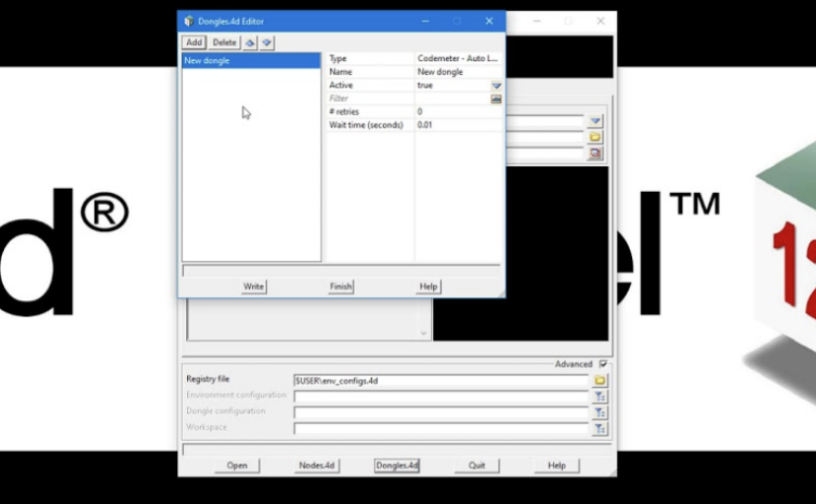Browse for Registry file with folder icon

[x=600, y=380]
